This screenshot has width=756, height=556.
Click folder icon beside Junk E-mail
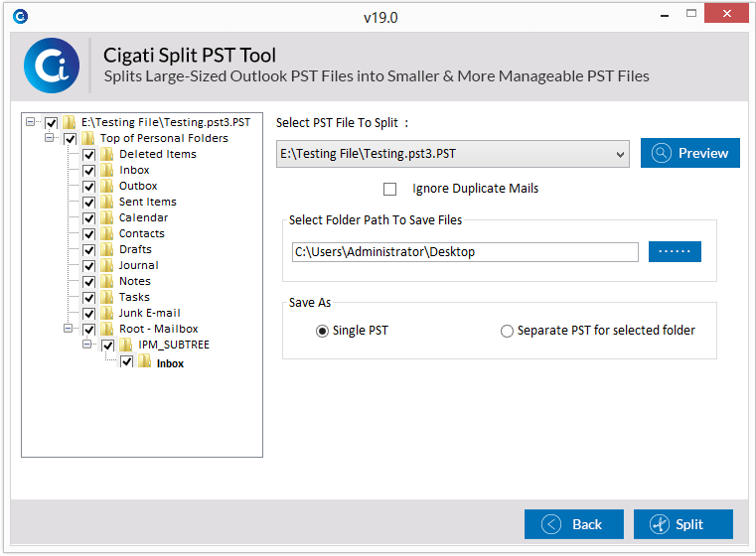[107, 313]
